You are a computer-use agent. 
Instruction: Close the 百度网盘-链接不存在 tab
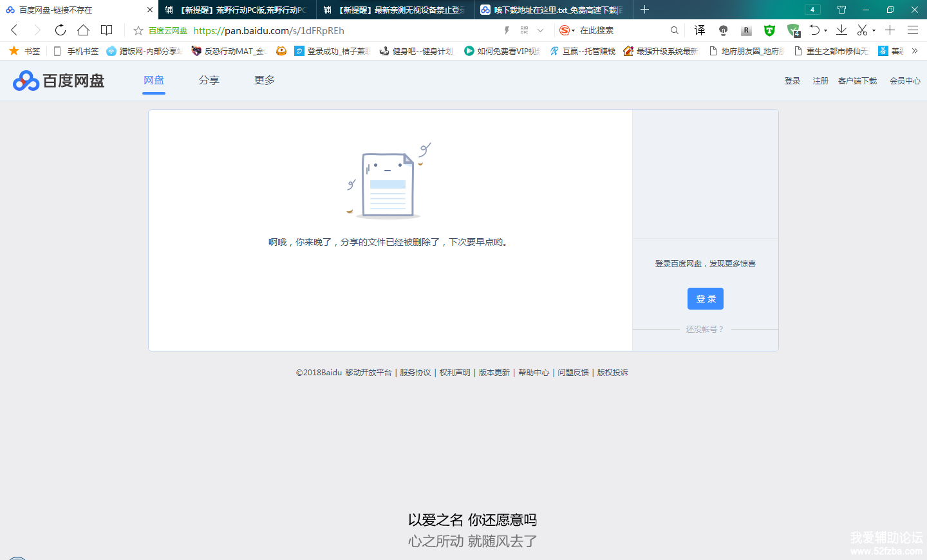coord(150,10)
